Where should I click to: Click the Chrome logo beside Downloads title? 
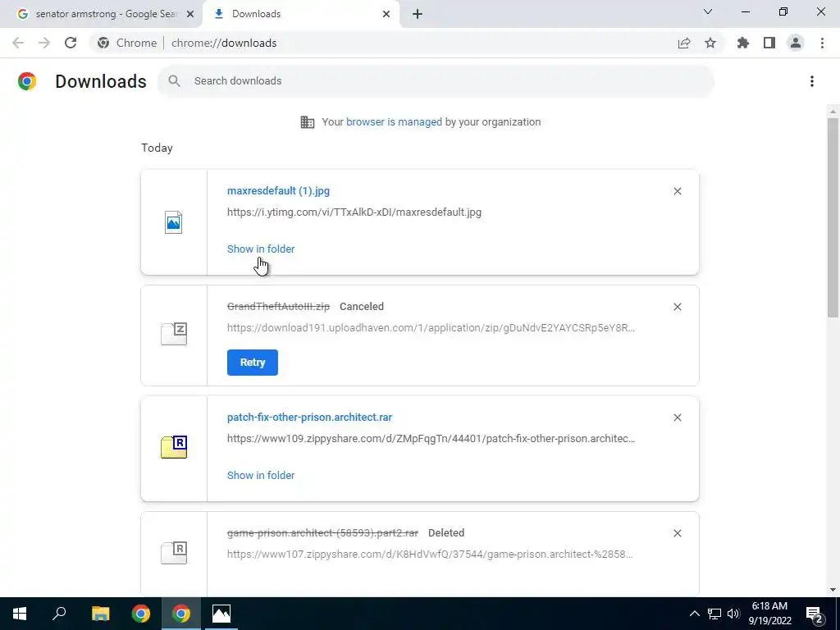pyautogui.click(x=27, y=81)
